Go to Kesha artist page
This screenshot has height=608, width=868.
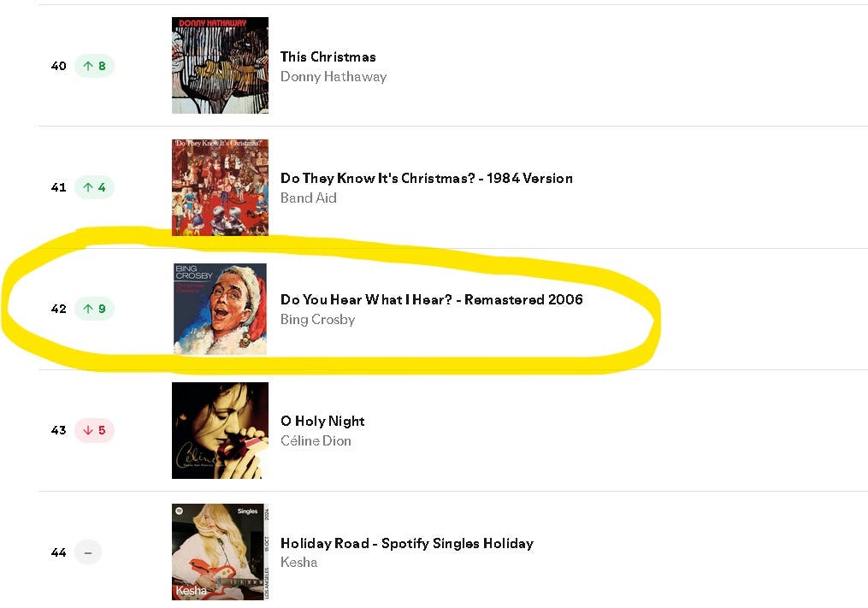(299, 563)
